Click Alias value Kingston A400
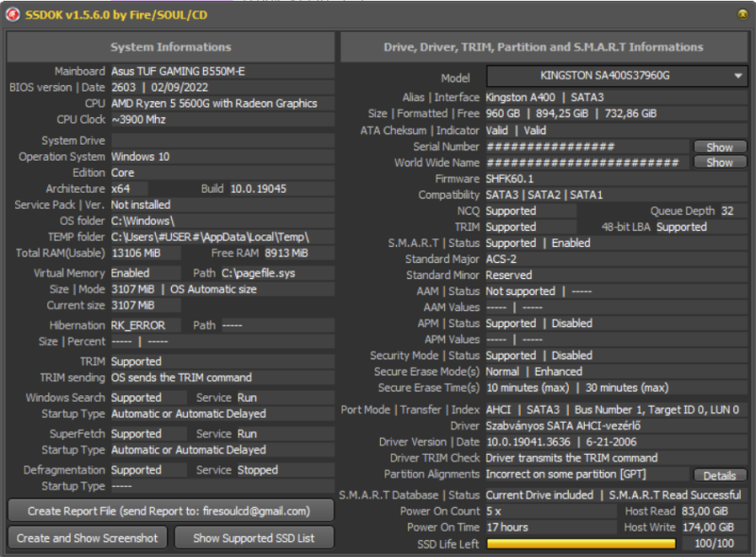Image resolution: width=756 pixels, height=557 pixels. click(x=521, y=97)
